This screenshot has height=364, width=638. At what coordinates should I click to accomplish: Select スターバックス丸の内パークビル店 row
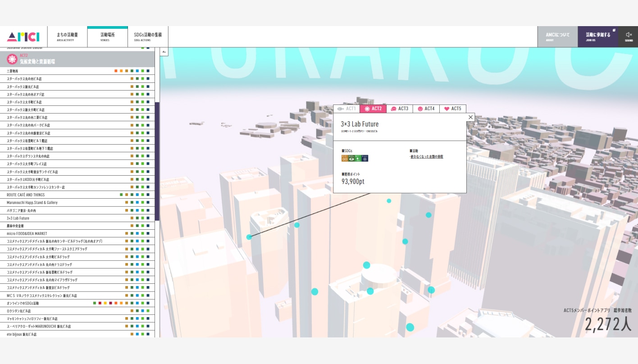[x=77, y=125]
